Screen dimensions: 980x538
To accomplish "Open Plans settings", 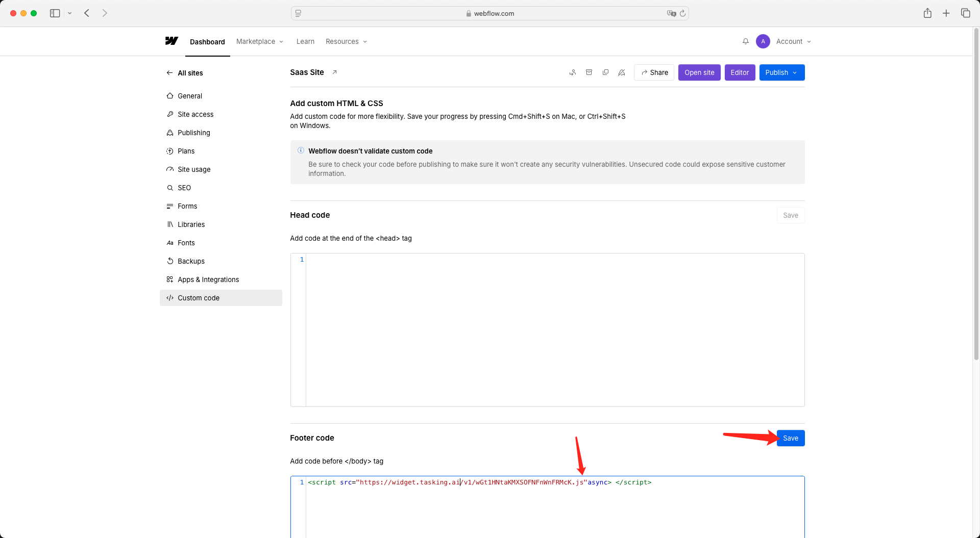I will point(220,151).
